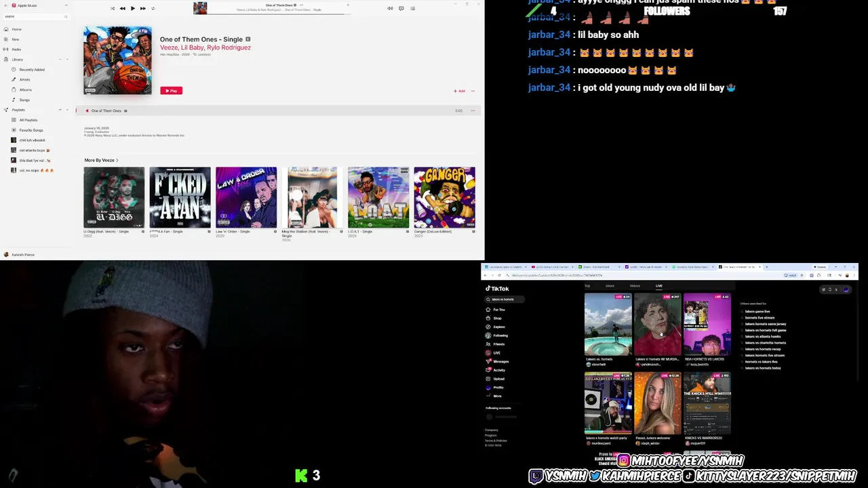Open the THE KNICKS WILL WIN live stream
868x488 pixels.
[x=707, y=403]
